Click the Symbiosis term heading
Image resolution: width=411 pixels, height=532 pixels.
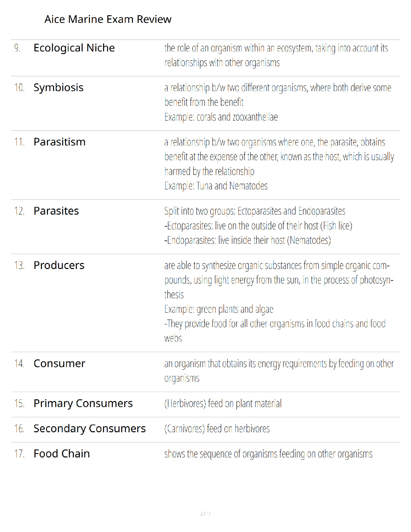58,88
